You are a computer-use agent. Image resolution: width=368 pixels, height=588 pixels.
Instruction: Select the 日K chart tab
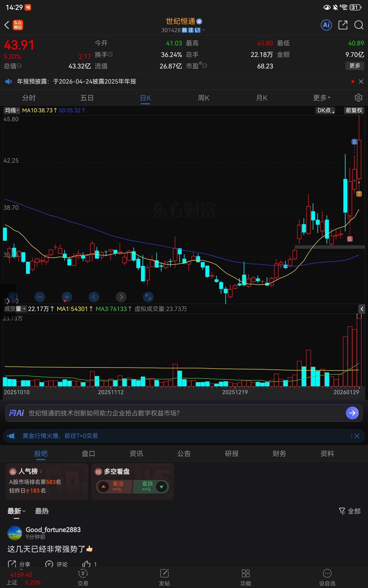point(146,98)
